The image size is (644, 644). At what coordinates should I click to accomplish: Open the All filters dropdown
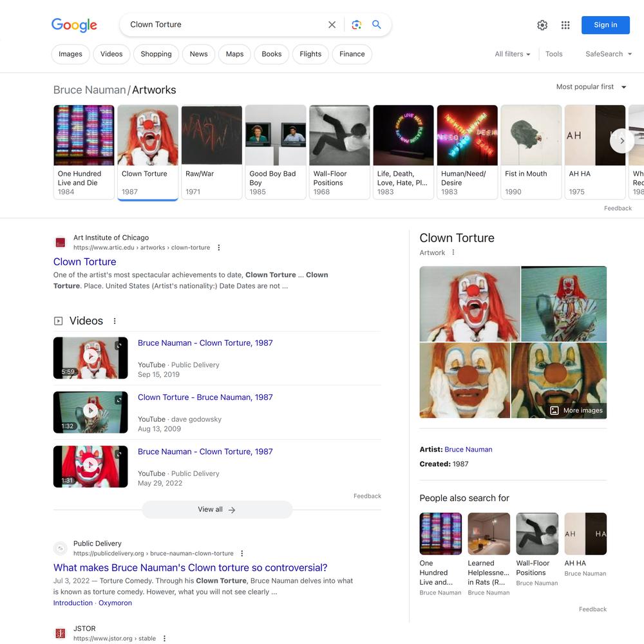(512, 54)
